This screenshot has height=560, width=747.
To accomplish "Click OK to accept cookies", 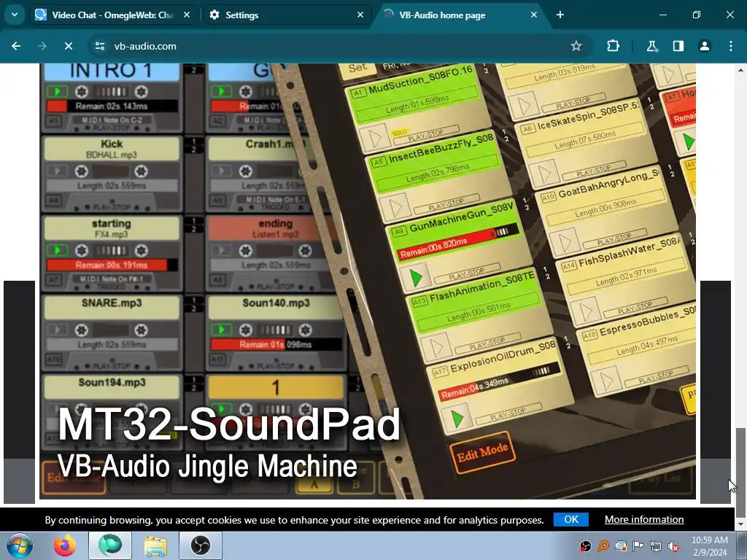I will [570, 519].
